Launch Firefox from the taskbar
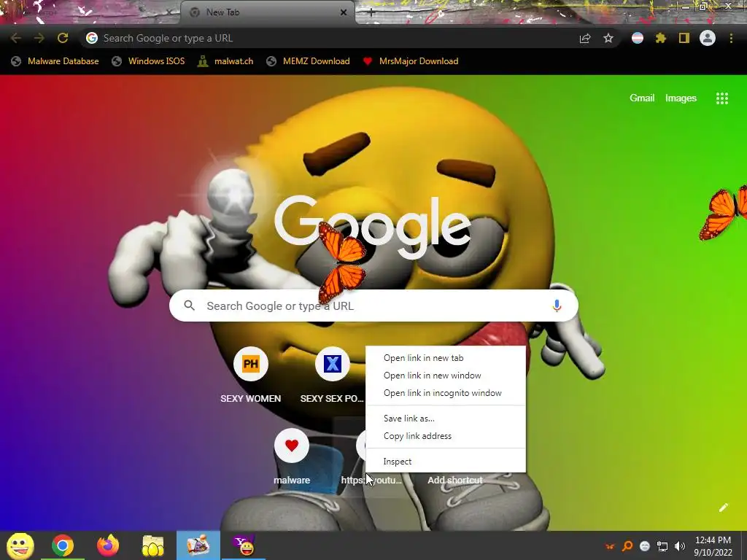Image resolution: width=747 pixels, height=560 pixels. (x=108, y=545)
